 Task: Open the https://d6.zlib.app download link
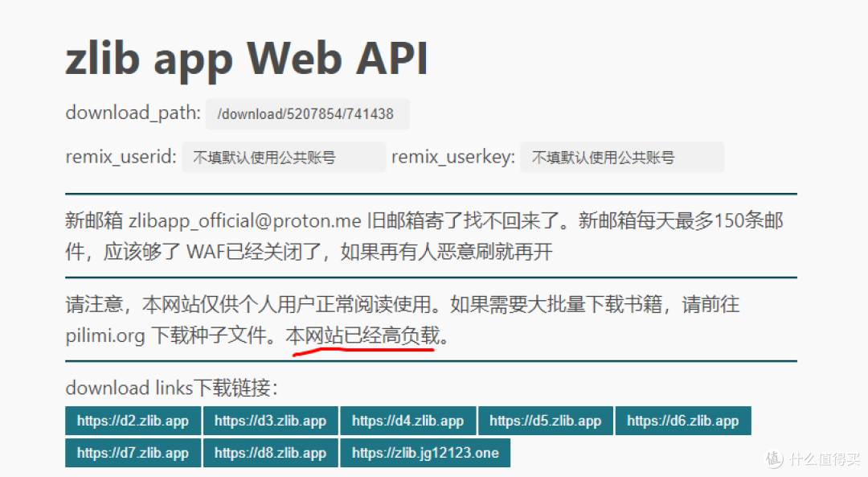(683, 421)
